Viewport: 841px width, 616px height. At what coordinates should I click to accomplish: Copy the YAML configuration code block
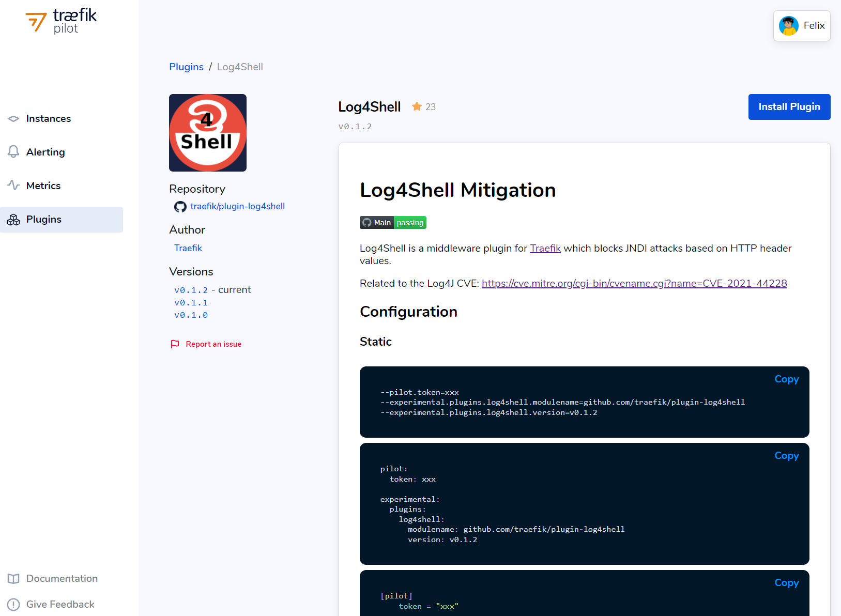click(787, 456)
